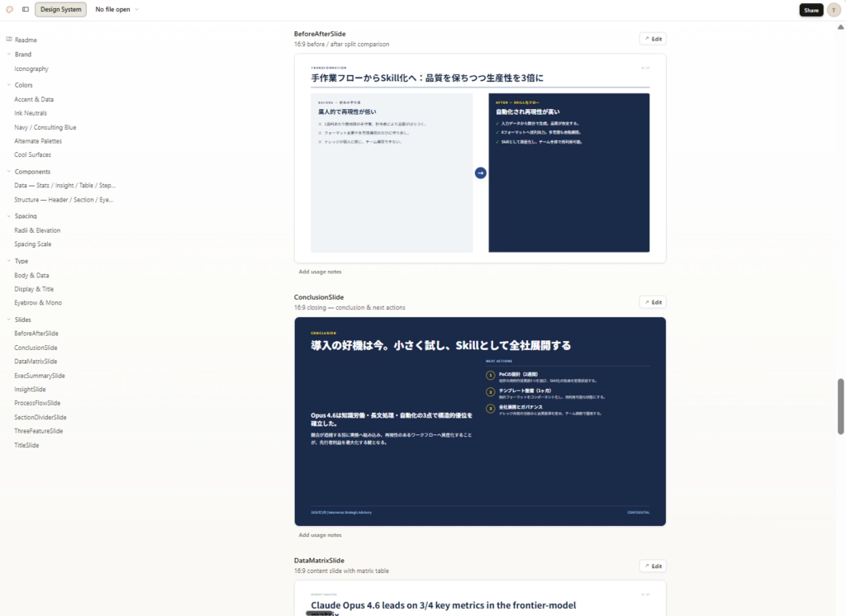Edit the BeforeAfterSlide component
Image resolution: width=846 pixels, height=616 pixels.
[x=653, y=39]
